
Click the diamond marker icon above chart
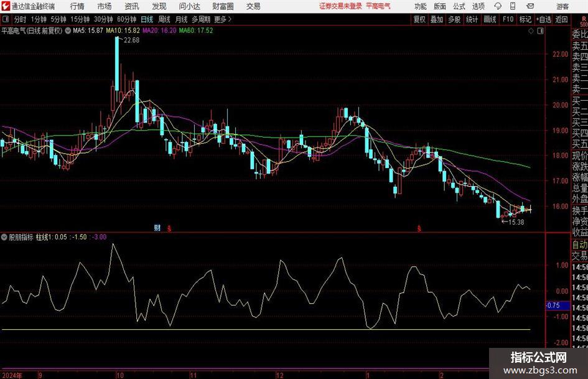click(531, 31)
